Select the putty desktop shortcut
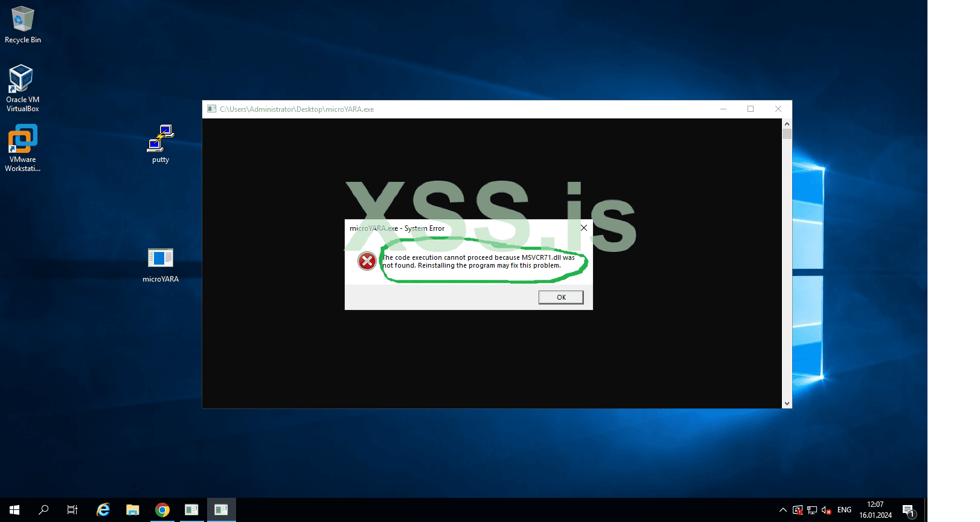This screenshot has width=980, height=522. tap(161, 144)
